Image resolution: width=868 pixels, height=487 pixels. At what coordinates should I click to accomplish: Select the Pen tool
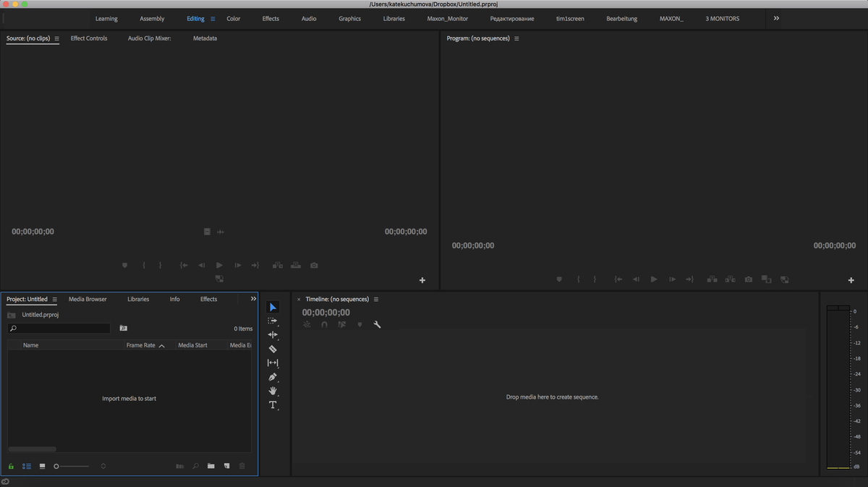coord(273,377)
